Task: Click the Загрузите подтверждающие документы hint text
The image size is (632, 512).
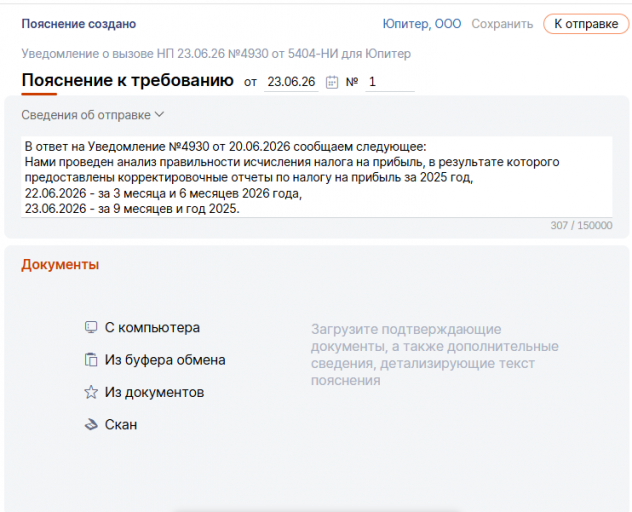Action: pos(434,355)
